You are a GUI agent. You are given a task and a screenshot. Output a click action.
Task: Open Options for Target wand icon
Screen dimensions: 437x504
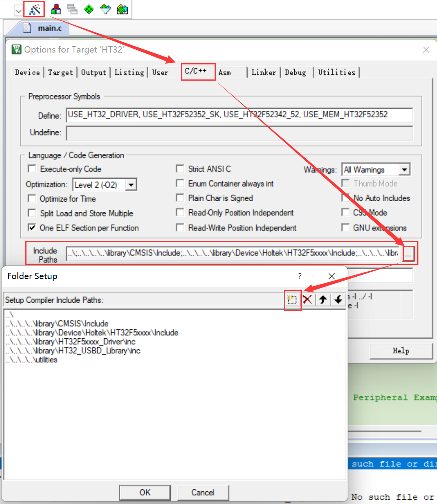[x=34, y=9]
